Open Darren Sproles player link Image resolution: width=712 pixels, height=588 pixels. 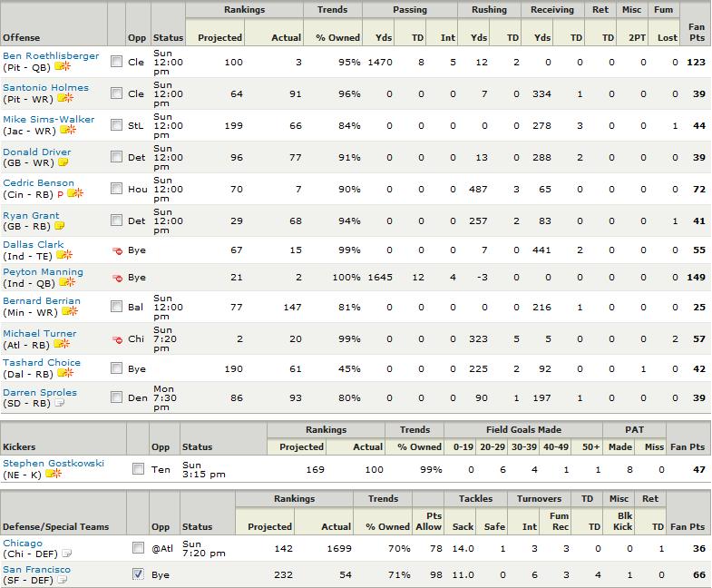point(40,393)
